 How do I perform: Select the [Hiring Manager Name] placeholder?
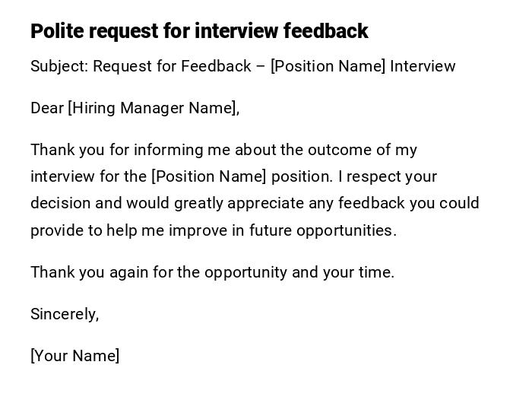(x=152, y=108)
